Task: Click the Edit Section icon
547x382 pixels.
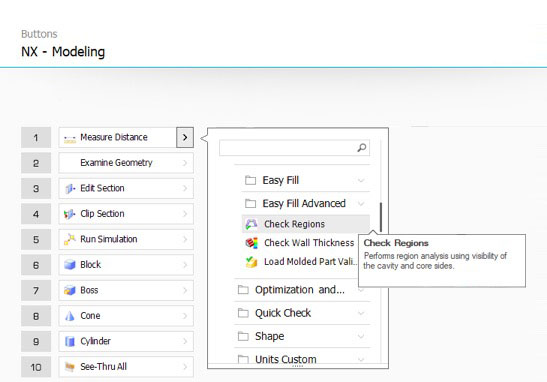Action: [70, 188]
